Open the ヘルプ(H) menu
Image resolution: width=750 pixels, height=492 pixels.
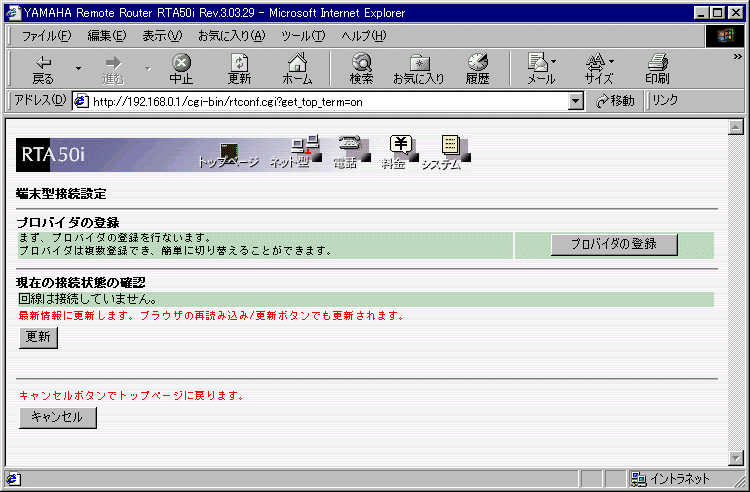point(364,36)
